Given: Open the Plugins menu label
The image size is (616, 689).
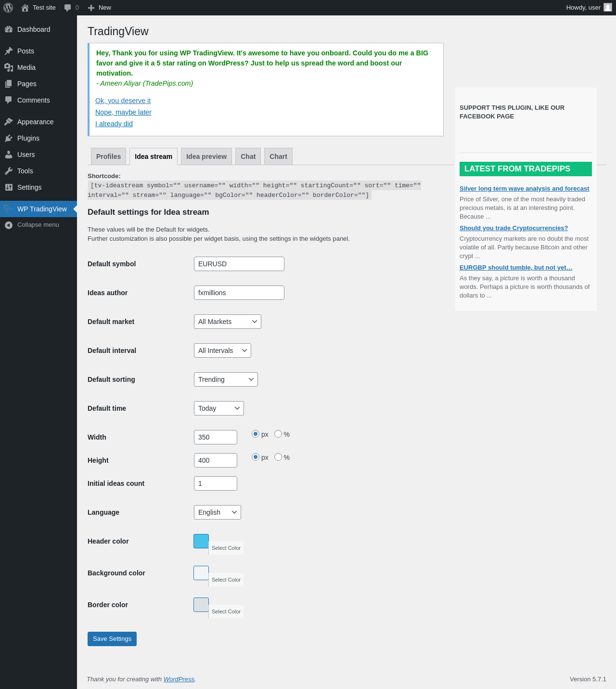Looking at the screenshot, I should click(x=28, y=138).
